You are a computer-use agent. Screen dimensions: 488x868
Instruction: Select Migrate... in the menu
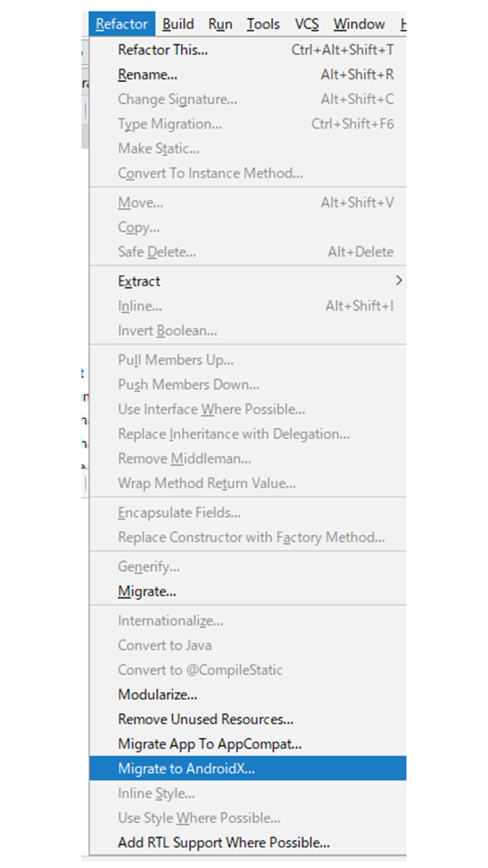click(248, 591)
